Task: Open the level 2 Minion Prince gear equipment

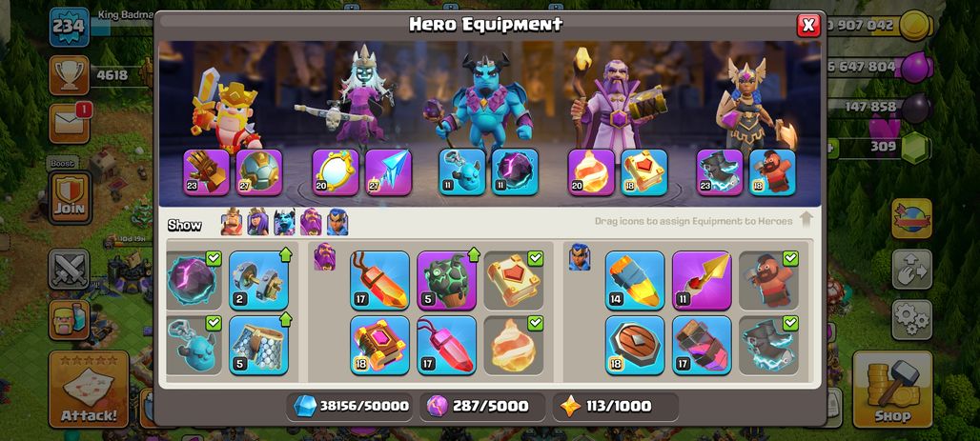Action: click(258, 280)
